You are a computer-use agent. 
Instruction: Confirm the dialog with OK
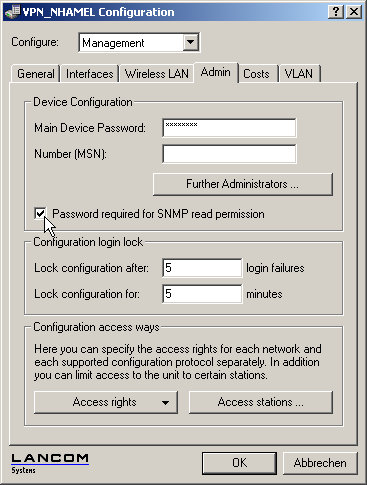pyautogui.click(x=239, y=463)
